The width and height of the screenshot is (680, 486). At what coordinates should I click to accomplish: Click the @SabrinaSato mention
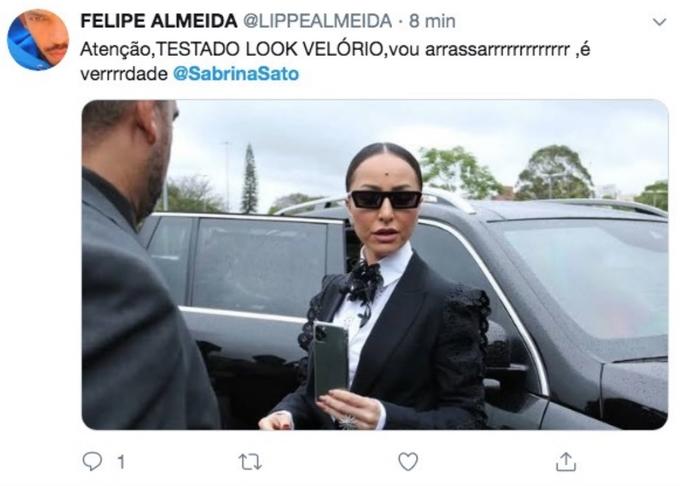click(236, 74)
